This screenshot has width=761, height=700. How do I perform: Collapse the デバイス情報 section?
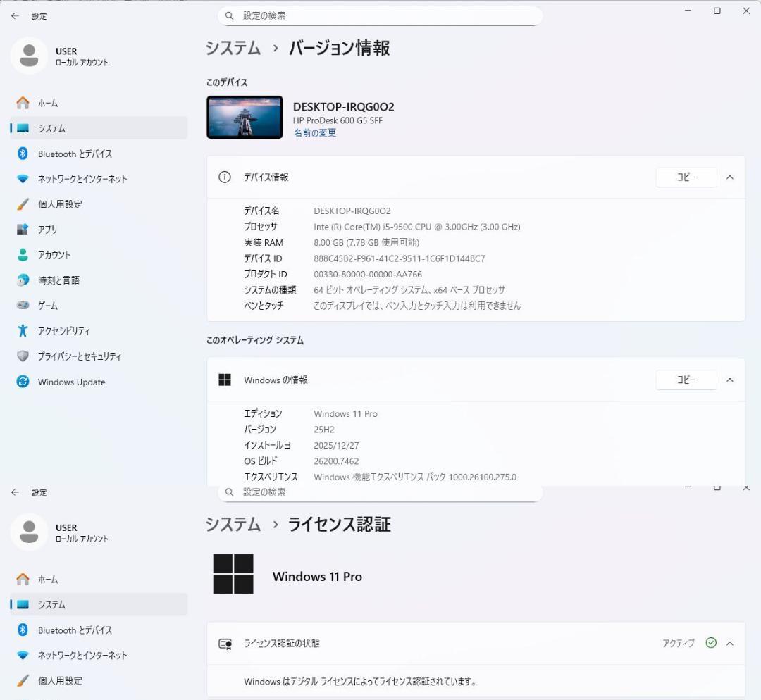point(730,177)
